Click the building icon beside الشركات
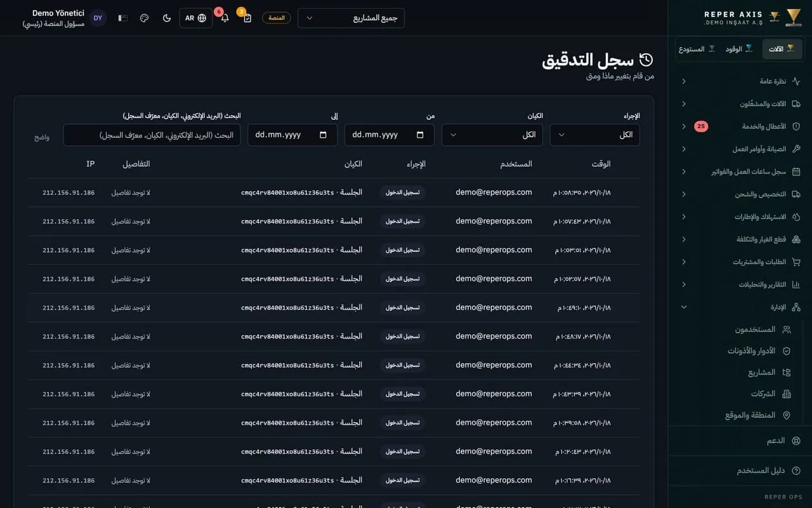The width and height of the screenshot is (812, 508). (x=787, y=394)
